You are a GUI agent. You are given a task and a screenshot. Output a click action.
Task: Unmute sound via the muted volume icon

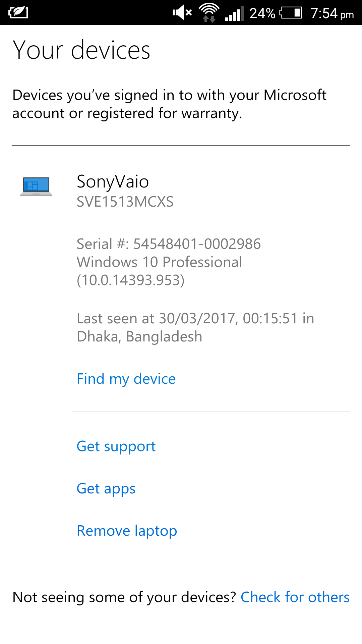point(181,13)
